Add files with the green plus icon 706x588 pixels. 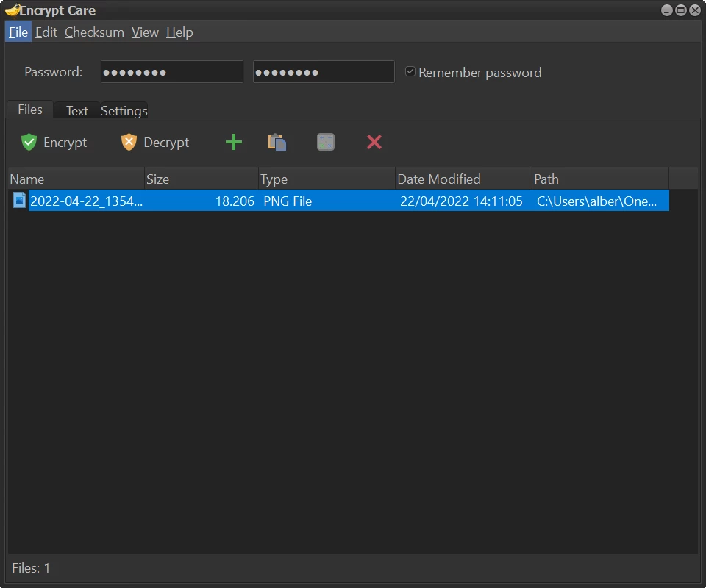234,142
